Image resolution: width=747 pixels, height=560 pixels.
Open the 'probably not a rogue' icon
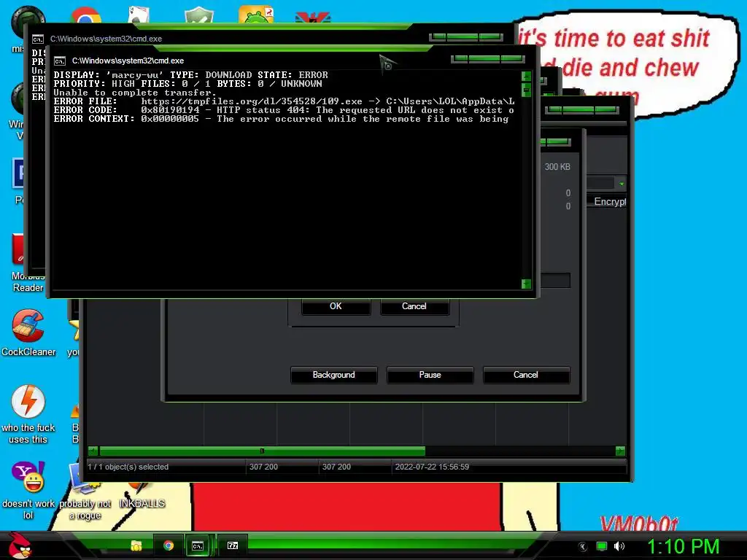pyautogui.click(x=85, y=493)
